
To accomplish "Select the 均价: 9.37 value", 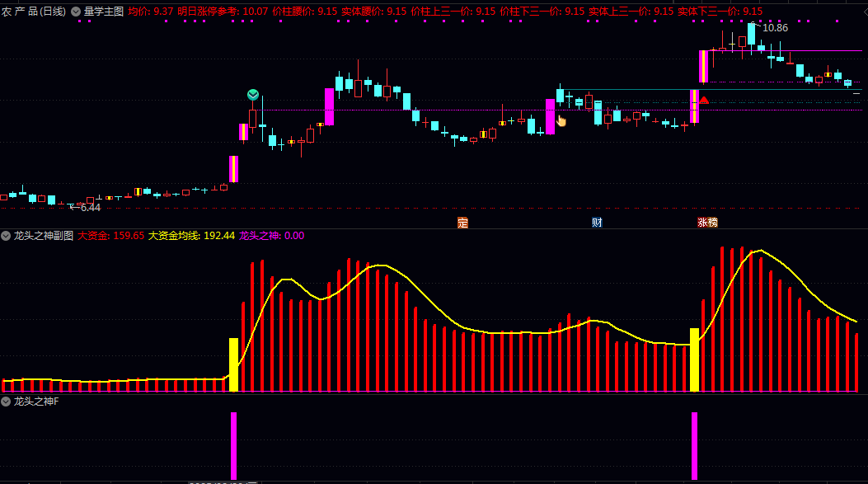I will (x=151, y=12).
